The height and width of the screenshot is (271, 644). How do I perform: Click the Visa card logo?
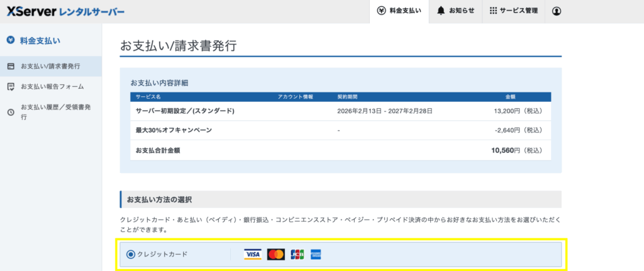point(253,255)
